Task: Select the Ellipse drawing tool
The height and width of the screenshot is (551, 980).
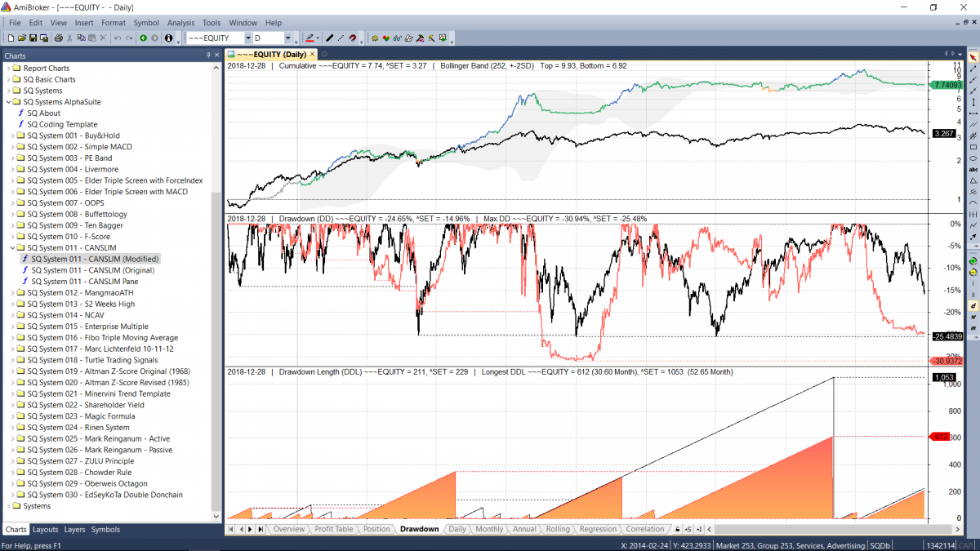Action: 973,158
